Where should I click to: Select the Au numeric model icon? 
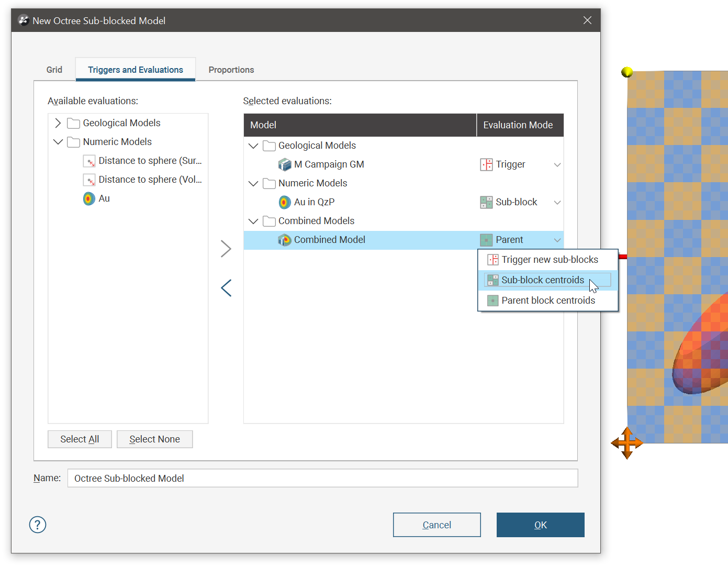pos(89,198)
